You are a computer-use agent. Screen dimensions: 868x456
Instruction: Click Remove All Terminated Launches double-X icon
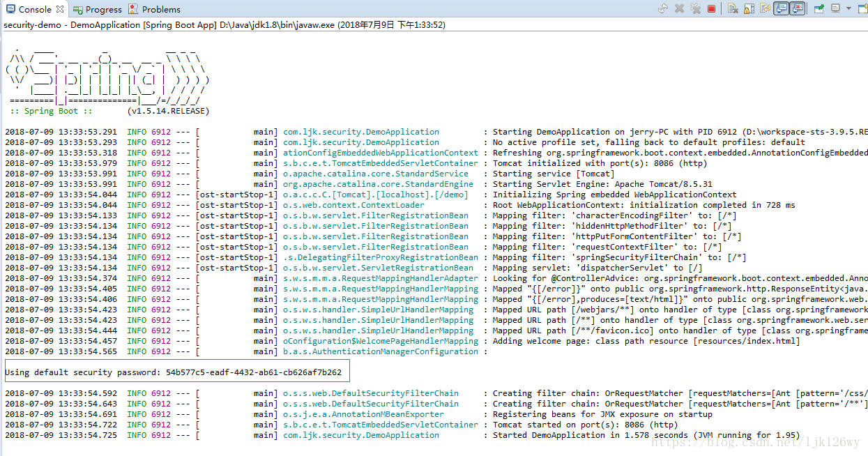(695, 9)
